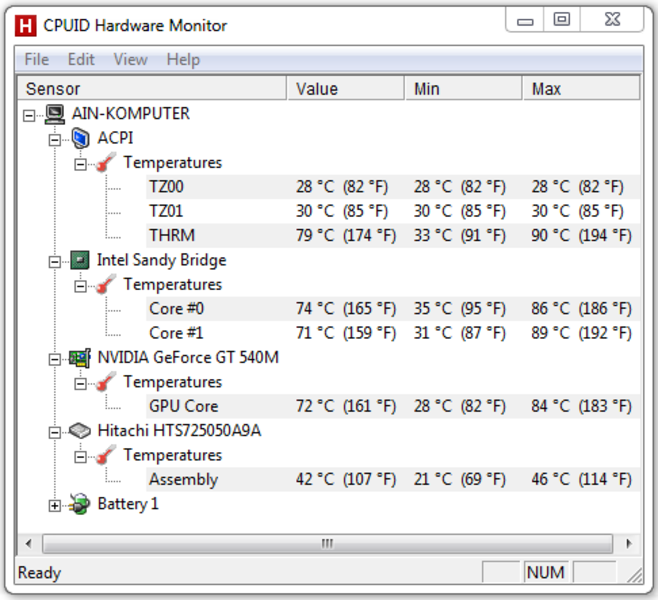Screen dimensions: 658x600
Task: Open the File menu
Action: 37,60
